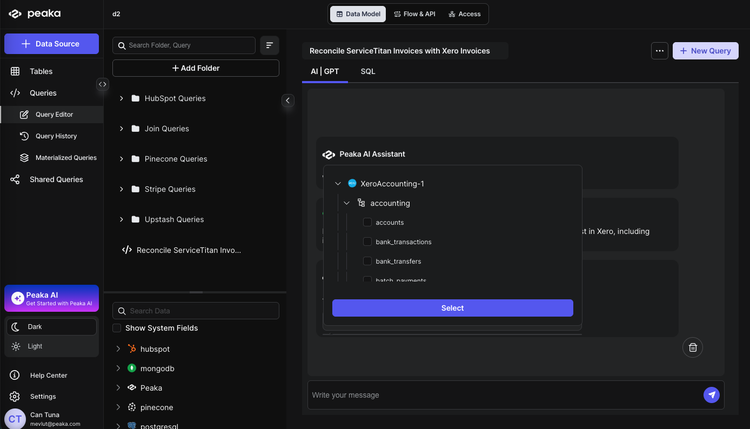Collapse the XeroAccounting-1 node
The image size is (750, 429).
tap(338, 183)
